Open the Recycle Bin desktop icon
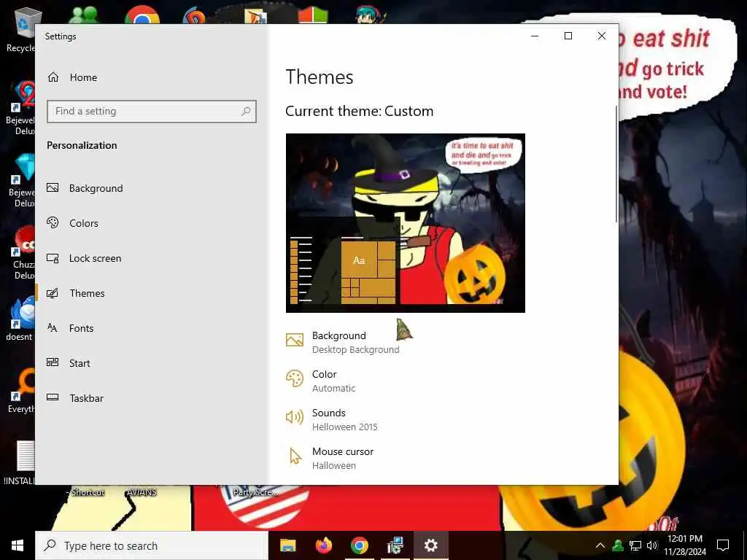 coord(21,29)
